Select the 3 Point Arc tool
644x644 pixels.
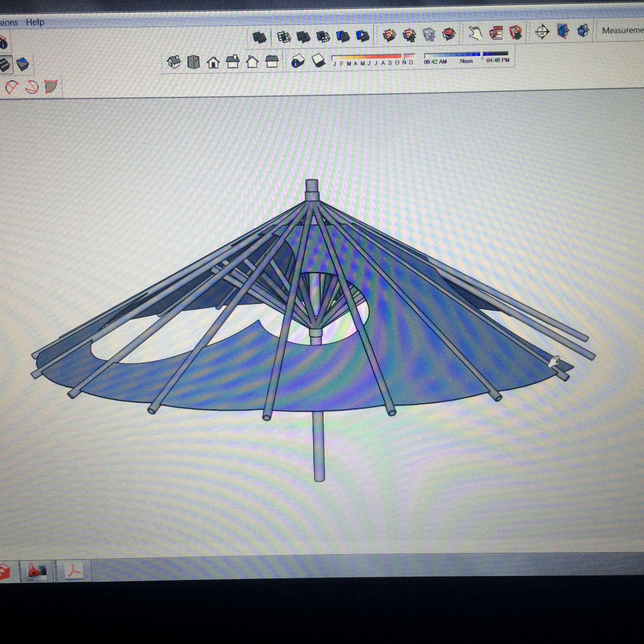tap(32, 87)
